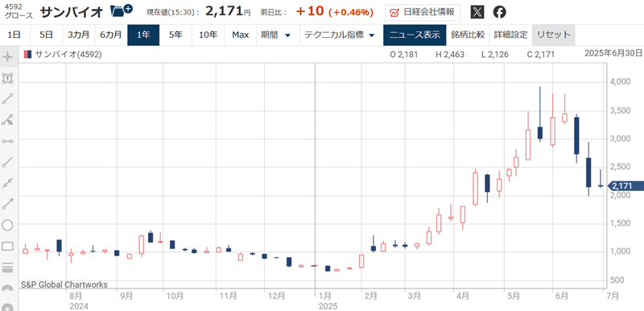Click the C 2,171 close value
The height and width of the screenshot is (311, 644).
[x=541, y=54]
